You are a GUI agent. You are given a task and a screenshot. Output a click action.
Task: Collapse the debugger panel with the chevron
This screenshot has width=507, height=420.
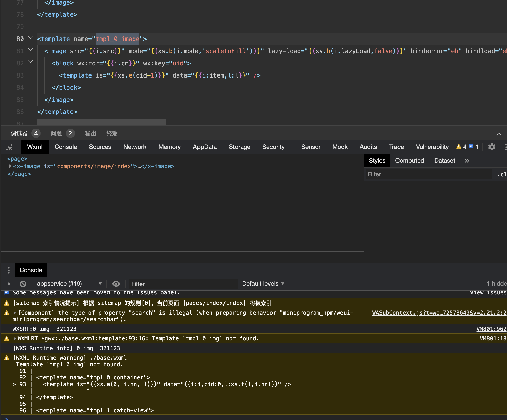499,134
